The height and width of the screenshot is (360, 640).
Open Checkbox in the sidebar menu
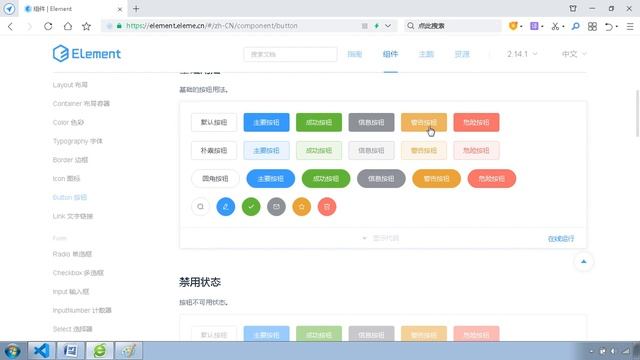coord(78,273)
